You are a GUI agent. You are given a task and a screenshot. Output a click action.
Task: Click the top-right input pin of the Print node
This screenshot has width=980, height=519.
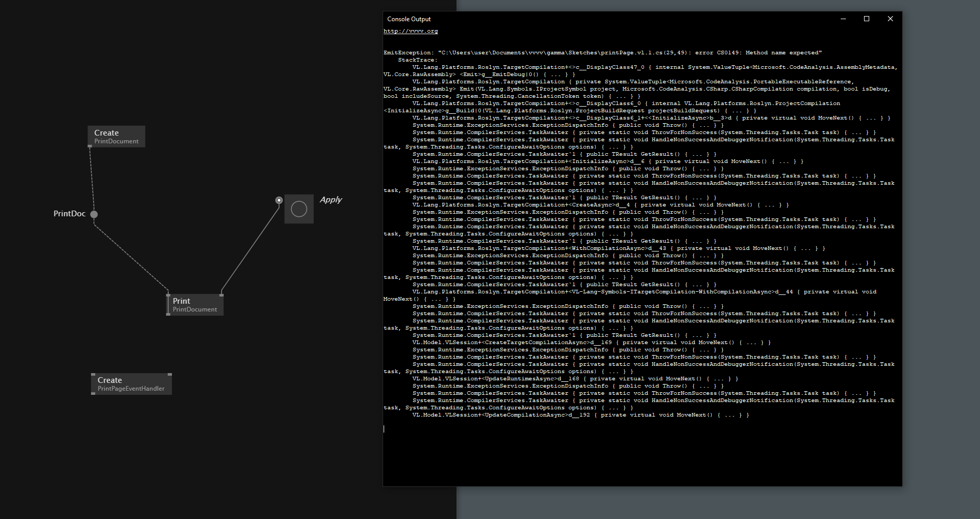pos(222,295)
